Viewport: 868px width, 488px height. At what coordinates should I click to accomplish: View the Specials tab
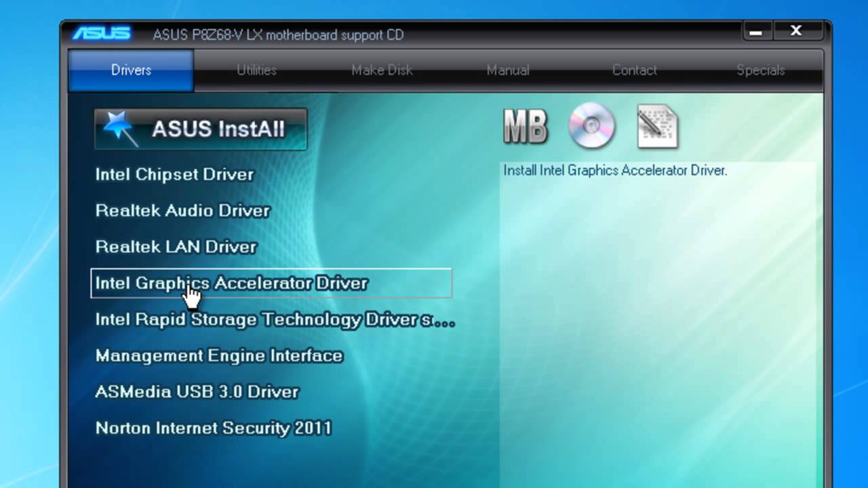[x=760, y=70]
